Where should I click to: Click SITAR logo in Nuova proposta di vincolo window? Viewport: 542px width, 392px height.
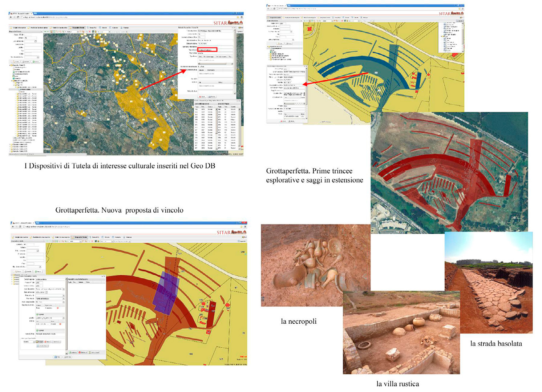pyautogui.click(x=232, y=232)
